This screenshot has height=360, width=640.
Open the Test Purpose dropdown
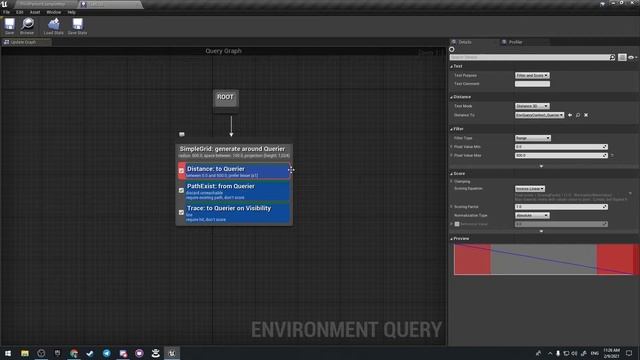click(532, 76)
